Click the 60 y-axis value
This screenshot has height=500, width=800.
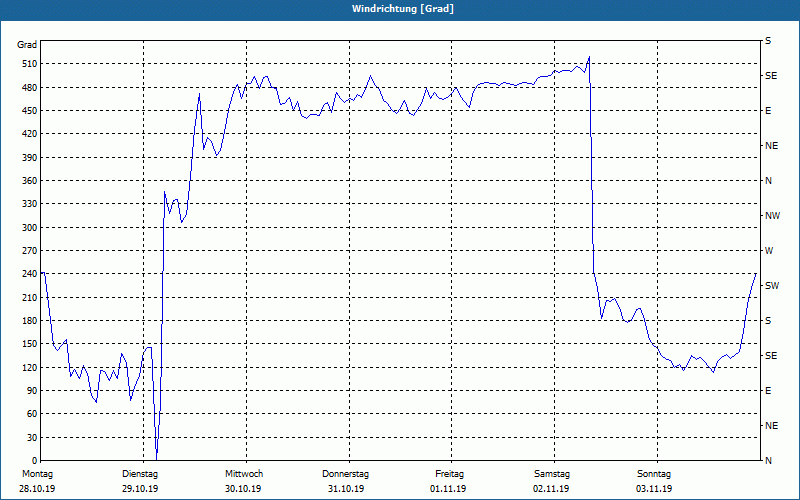32,414
